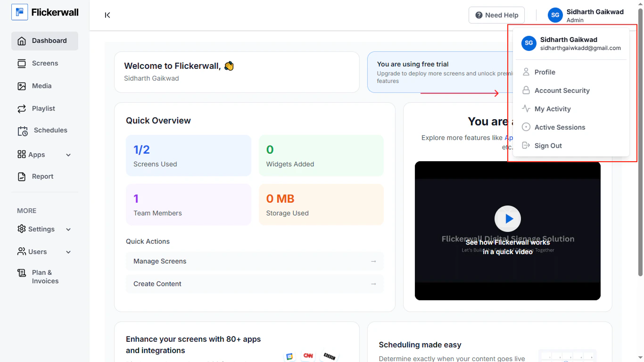Play the Flickerwall intro video
This screenshot has height=362, width=644.
click(508, 219)
